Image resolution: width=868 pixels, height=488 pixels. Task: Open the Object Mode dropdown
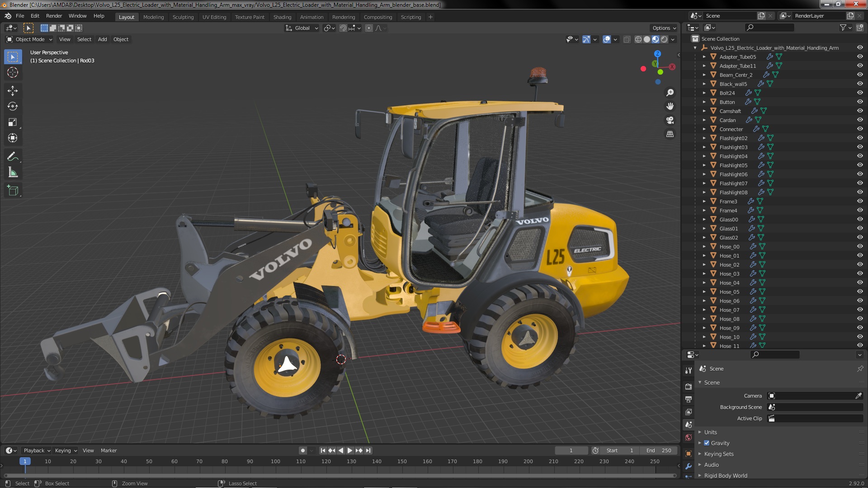tap(30, 39)
